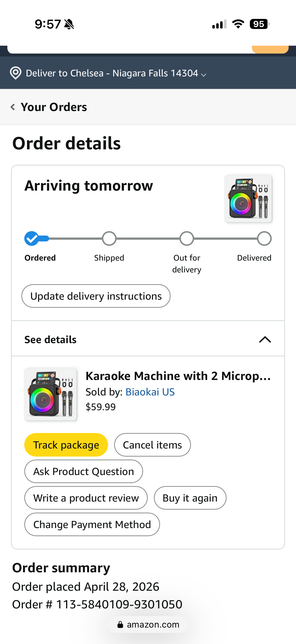The height and width of the screenshot is (644, 296).
Task: Open the Your Orders page link
Action: click(54, 107)
